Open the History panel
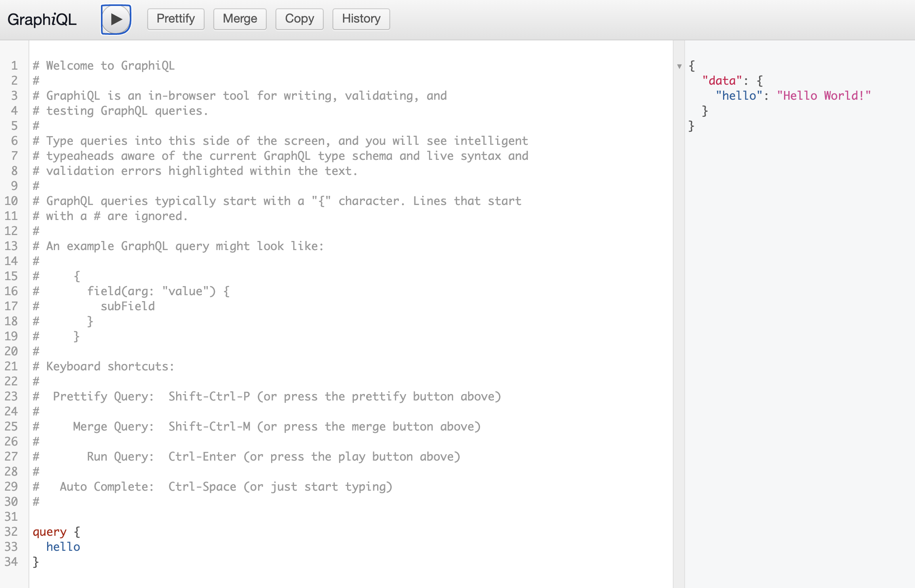Image resolution: width=915 pixels, height=588 pixels. click(x=361, y=19)
